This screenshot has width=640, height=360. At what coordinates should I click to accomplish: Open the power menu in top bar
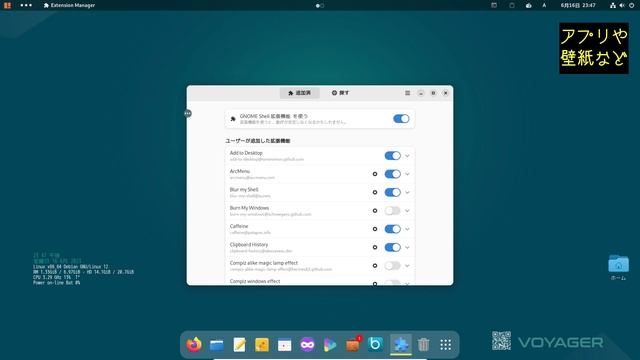point(631,5)
